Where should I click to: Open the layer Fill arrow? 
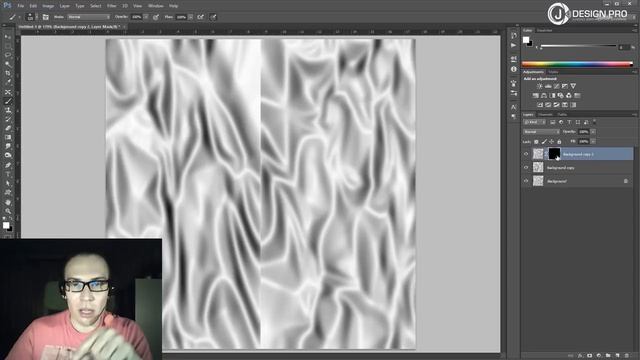point(593,142)
